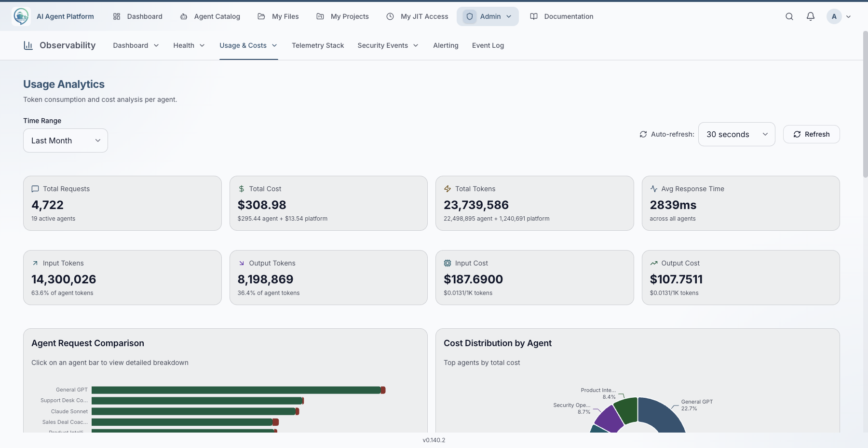The image size is (868, 448).
Task: Click the Total Cost dollar icon
Action: click(242, 189)
